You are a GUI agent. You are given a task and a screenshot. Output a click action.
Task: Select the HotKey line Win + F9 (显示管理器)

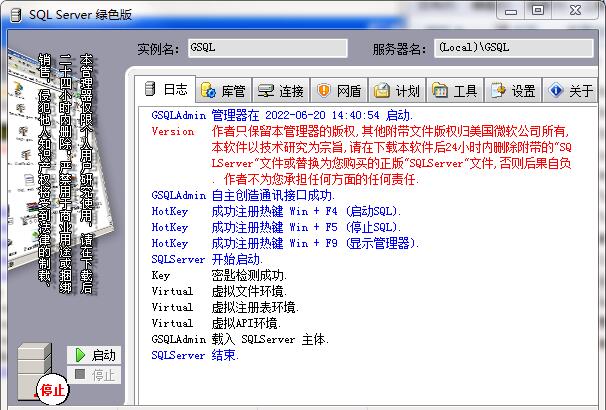pyautogui.click(x=285, y=243)
